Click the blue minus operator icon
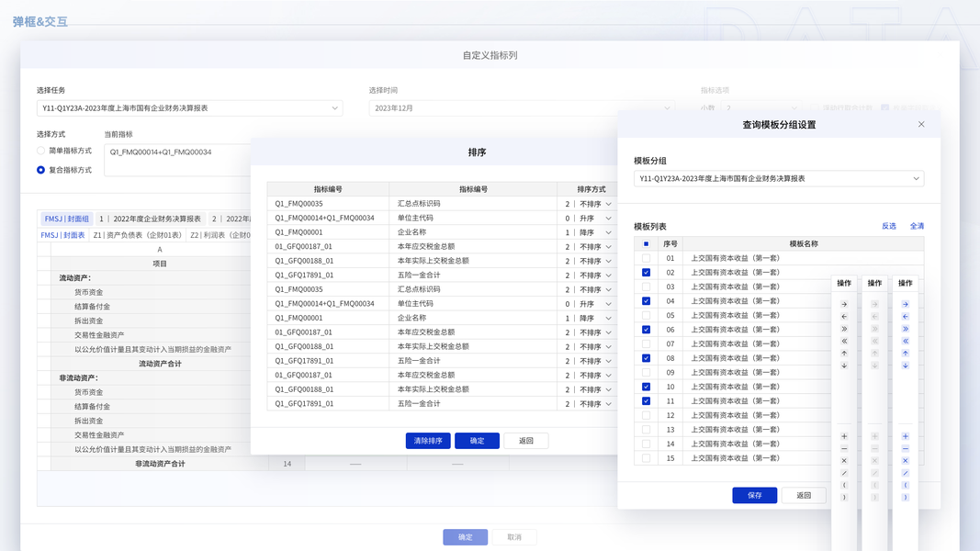980x551 pixels. click(905, 448)
